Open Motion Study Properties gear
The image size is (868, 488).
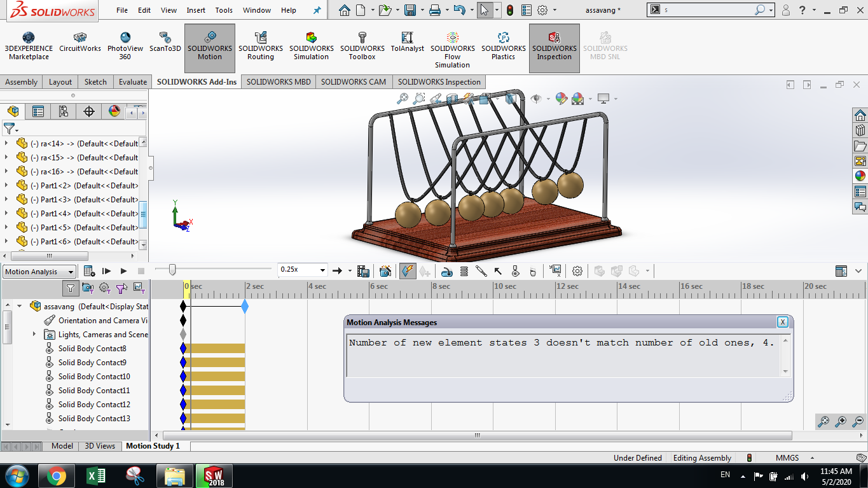click(x=577, y=271)
